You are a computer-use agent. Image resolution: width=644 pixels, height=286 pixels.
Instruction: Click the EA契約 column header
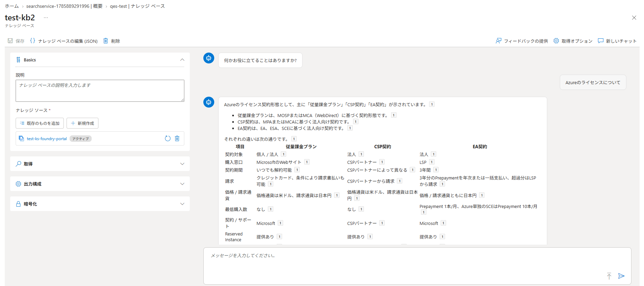[480, 147]
